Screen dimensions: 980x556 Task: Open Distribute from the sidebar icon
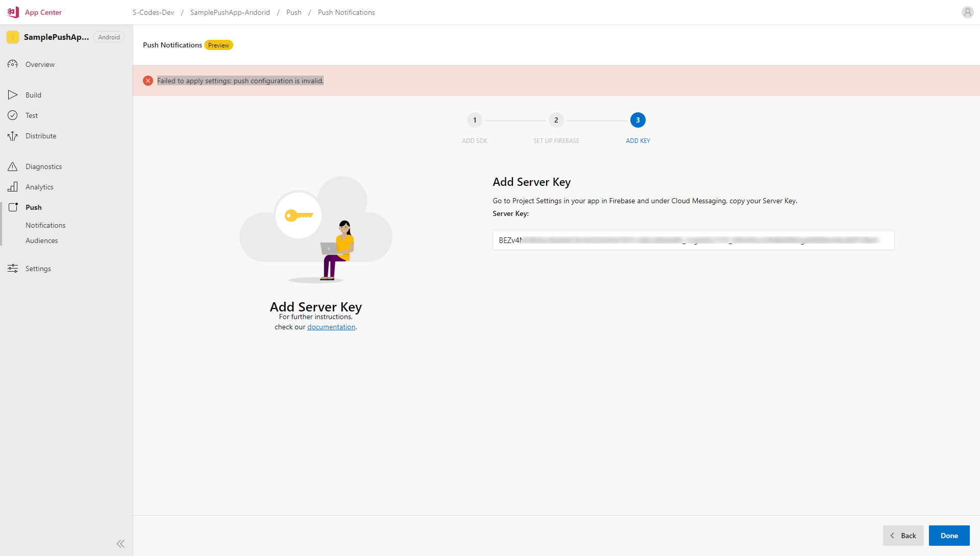click(x=12, y=135)
